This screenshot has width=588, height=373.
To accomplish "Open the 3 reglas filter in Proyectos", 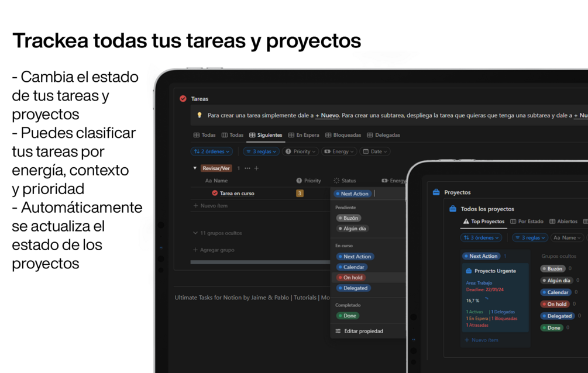I will point(530,238).
